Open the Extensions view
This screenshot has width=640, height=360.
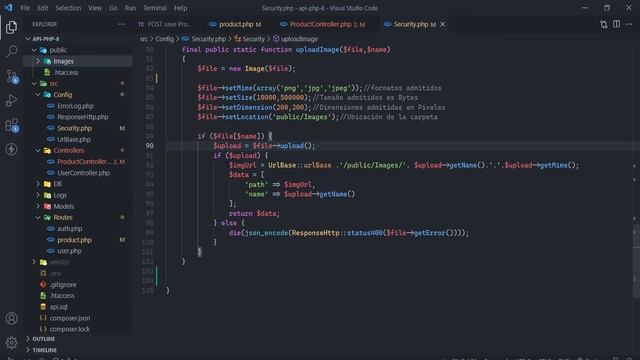11,125
